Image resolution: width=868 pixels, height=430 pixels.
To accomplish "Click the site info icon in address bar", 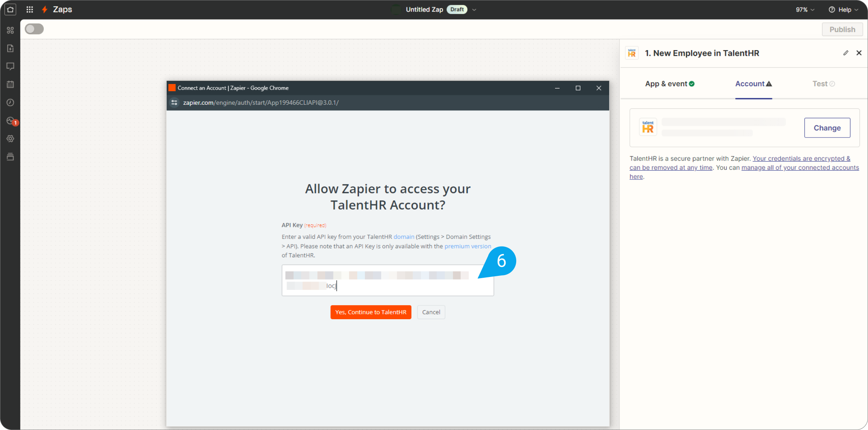I will click(174, 103).
